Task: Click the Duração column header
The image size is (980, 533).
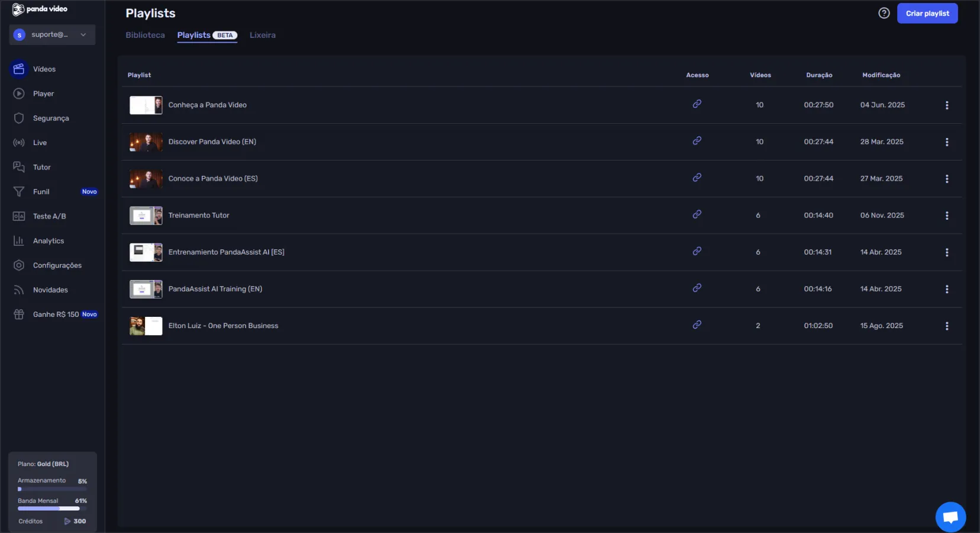Action: click(x=819, y=75)
